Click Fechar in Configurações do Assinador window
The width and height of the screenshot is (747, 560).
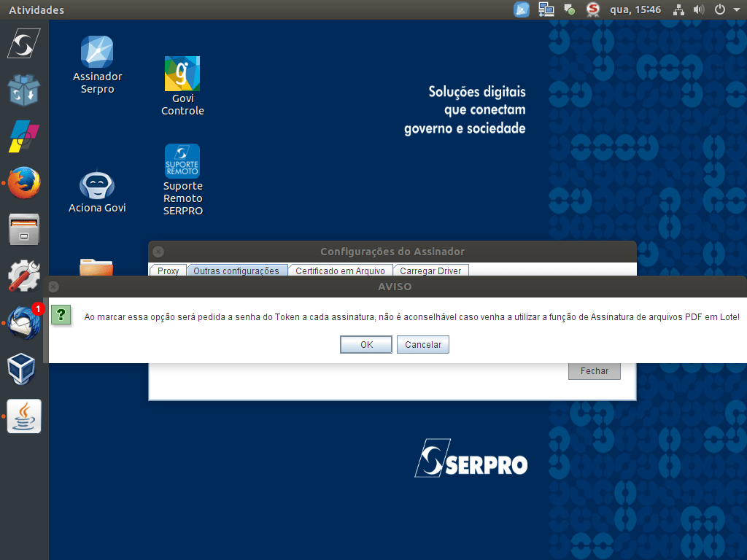[594, 371]
